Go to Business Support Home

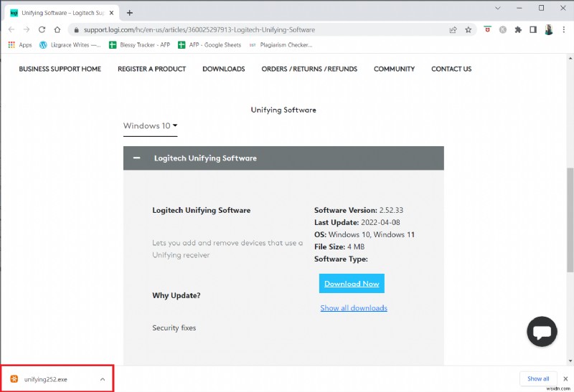pos(60,69)
